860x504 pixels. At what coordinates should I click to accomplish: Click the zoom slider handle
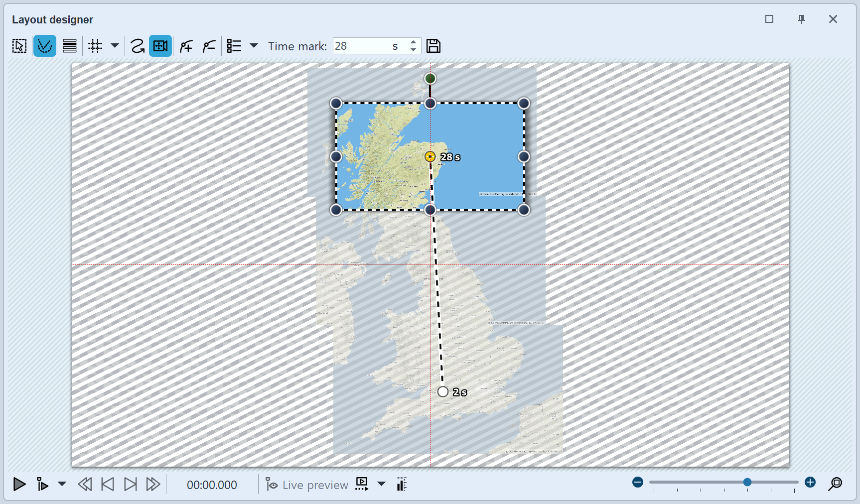747,482
